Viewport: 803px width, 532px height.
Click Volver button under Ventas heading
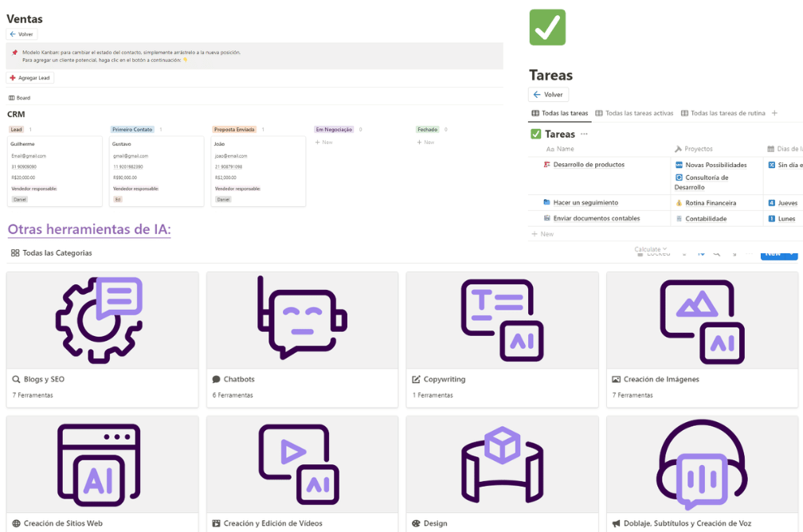[x=22, y=34]
